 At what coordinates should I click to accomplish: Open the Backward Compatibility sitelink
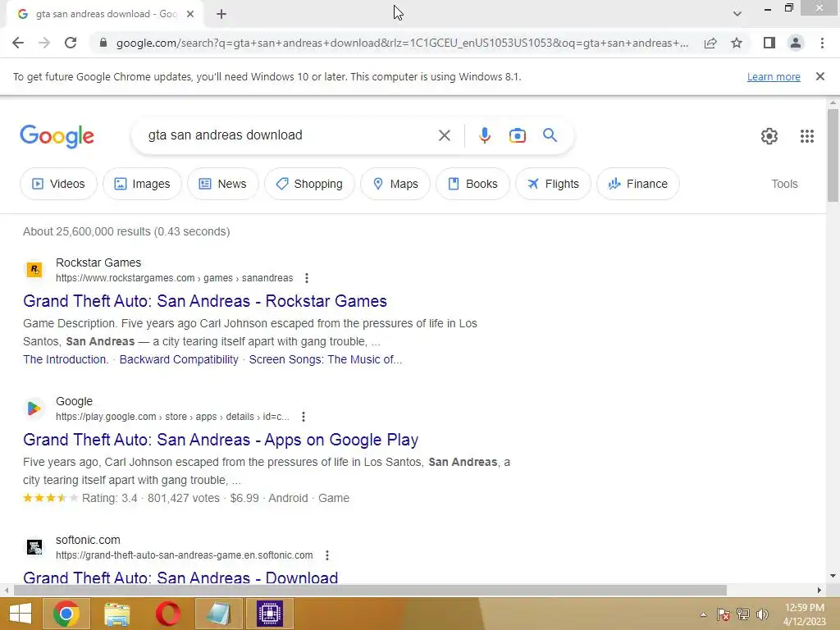179,359
